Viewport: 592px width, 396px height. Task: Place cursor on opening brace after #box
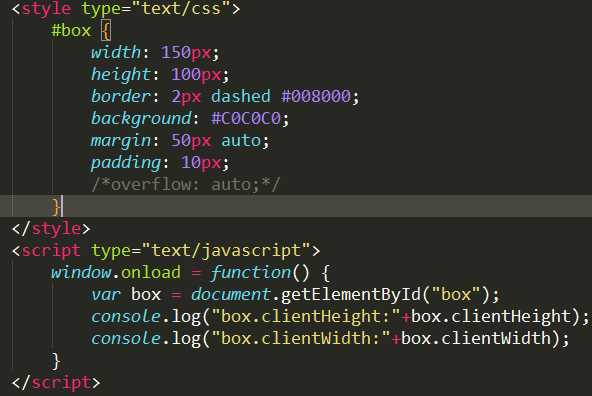click(106, 31)
